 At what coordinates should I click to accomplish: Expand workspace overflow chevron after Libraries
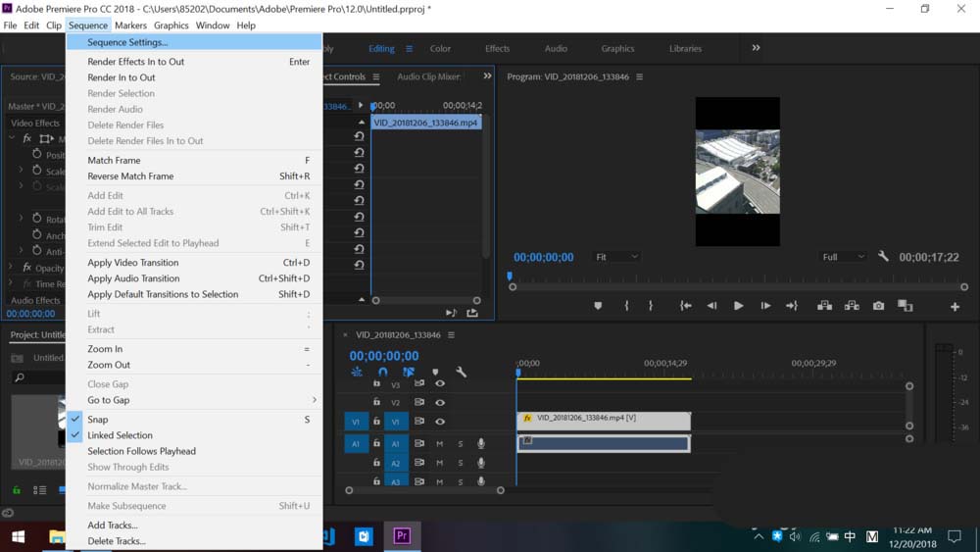click(x=756, y=48)
